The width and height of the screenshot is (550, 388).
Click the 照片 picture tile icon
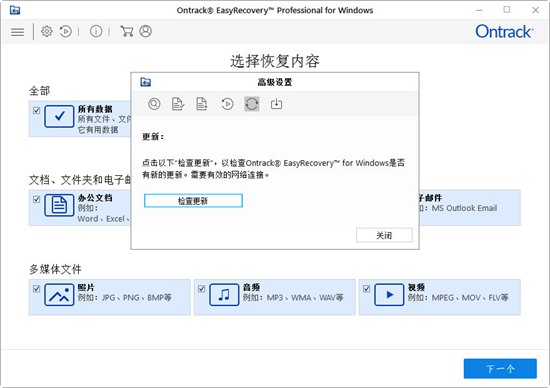pos(59,295)
